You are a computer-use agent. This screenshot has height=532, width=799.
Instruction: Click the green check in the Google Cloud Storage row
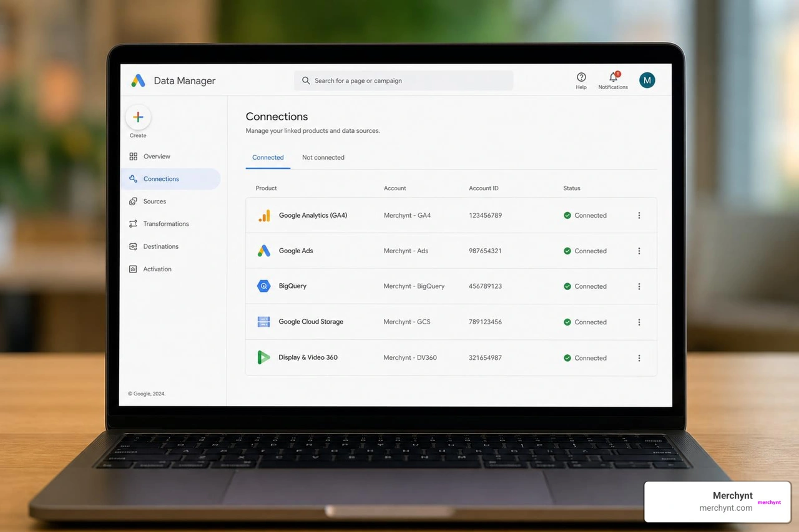(567, 322)
